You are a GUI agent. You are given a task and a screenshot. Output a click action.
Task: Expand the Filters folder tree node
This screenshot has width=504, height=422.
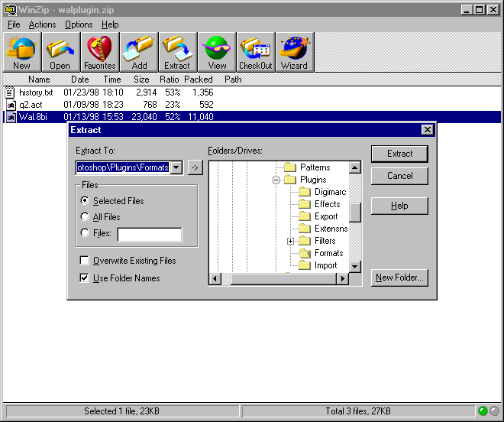(x=290, y=241)
